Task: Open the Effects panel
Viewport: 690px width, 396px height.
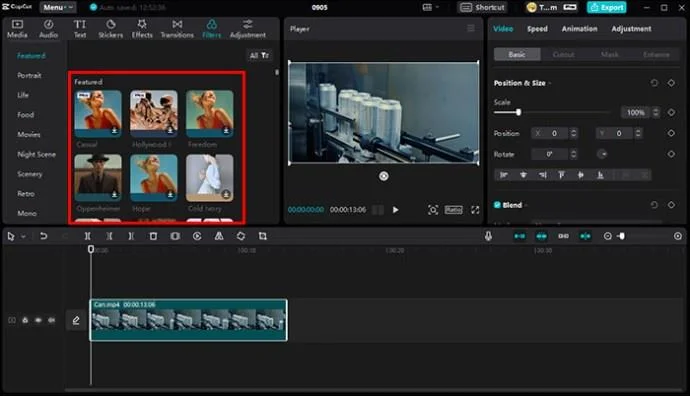Action: [142, 29]
